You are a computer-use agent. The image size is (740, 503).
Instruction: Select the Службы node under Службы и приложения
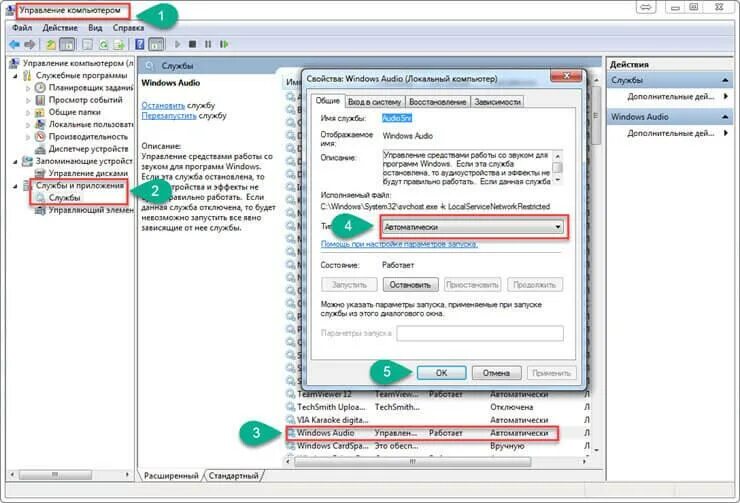[x=65, y=198]
